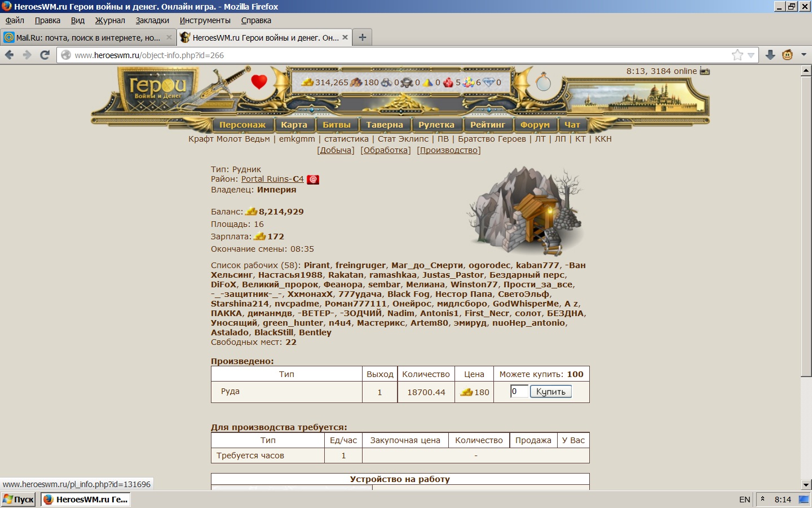Screen dimensions: 812x508
Task: Open the Windows Пуск start button
Action: pyautogui.click(x=19, y=500)
